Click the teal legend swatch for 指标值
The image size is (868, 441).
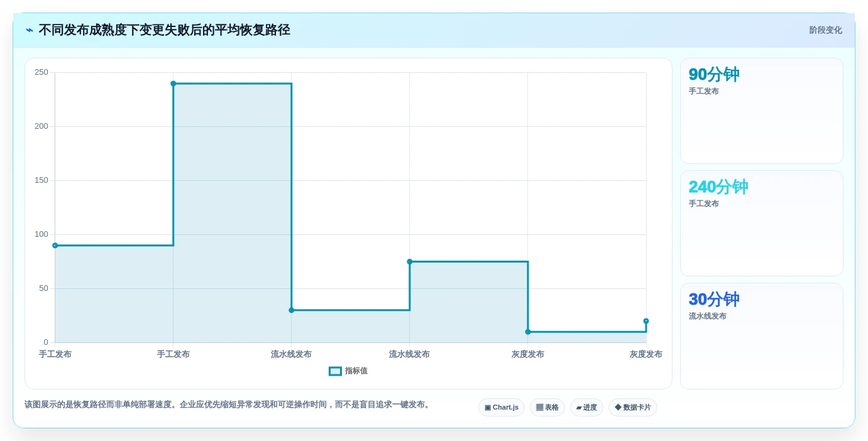coord(335,371)
